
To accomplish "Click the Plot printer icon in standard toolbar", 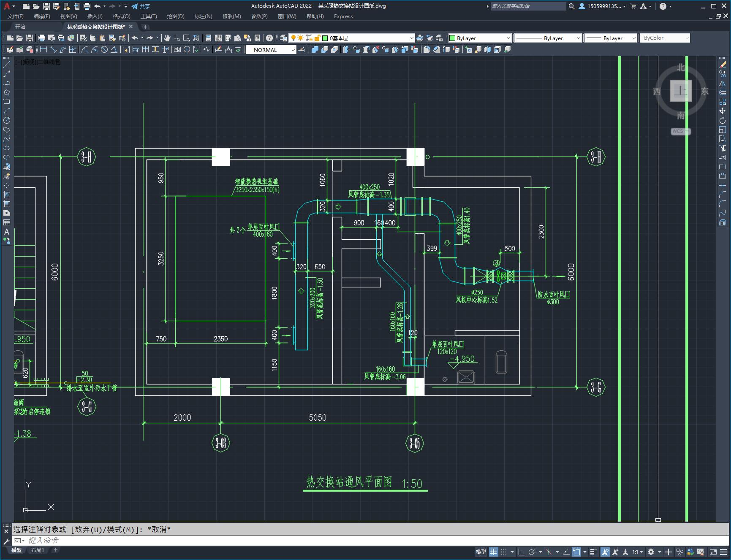I will [x=42, y=38].
